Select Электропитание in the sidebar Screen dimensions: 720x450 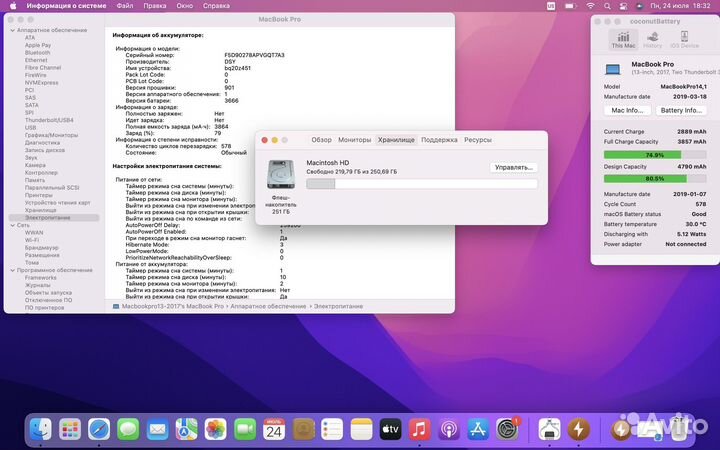tap(48, 218)
